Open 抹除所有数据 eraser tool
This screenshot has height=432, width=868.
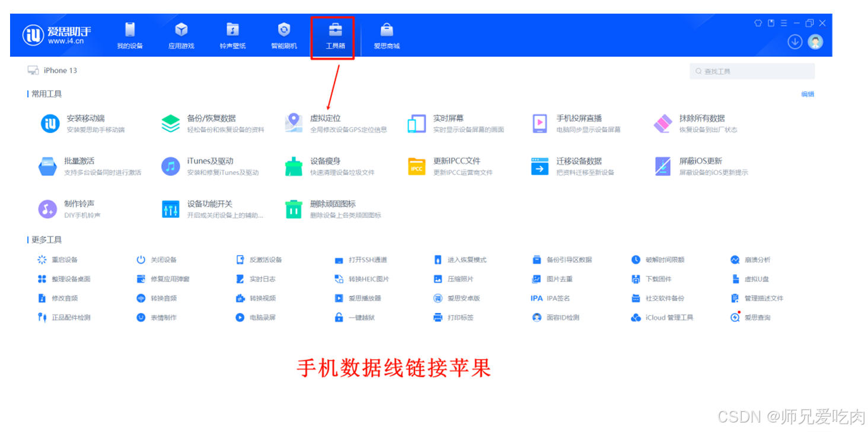pos(695,123)
